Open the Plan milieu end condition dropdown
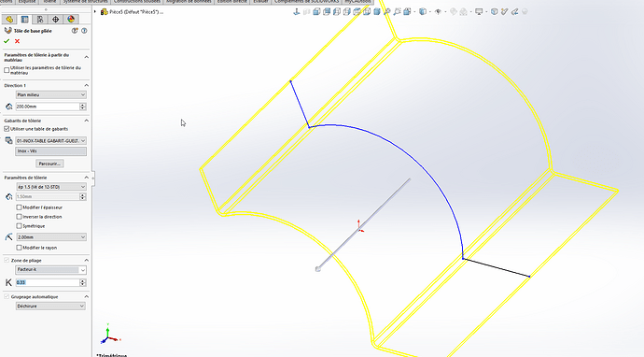644x357 pixels. pyautogui.click(x=51, y=94)
